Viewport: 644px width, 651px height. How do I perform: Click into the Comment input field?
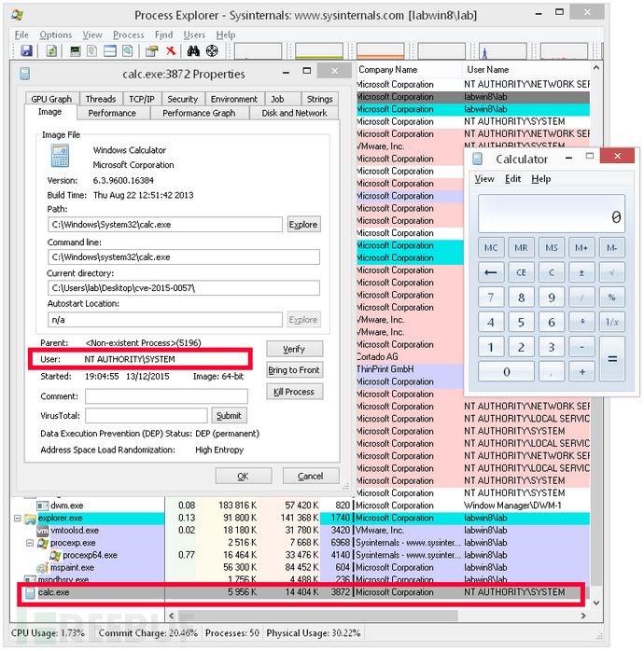point(166,396)
